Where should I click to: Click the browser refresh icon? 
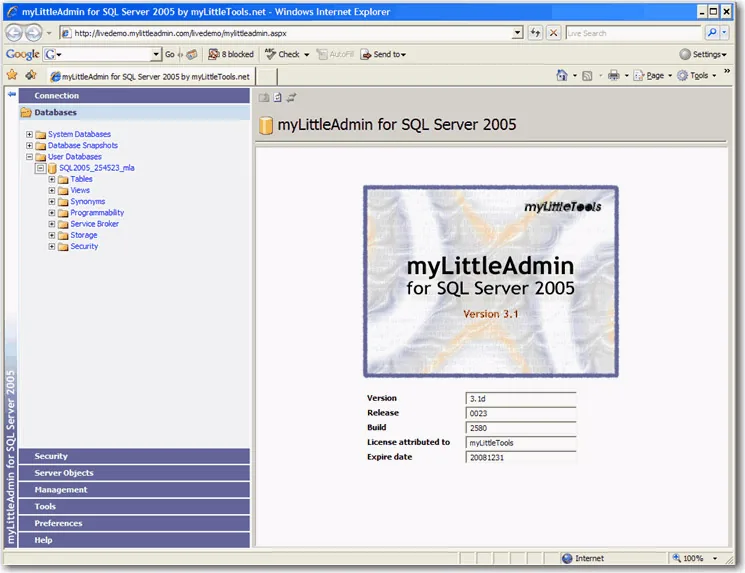click(535, 33)
